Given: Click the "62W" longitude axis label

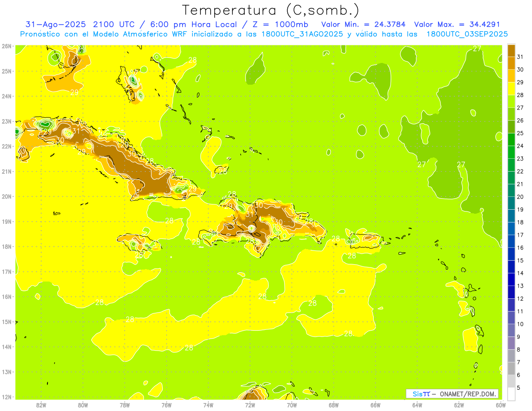Looking at the screenshot, I should click(459, 405).
